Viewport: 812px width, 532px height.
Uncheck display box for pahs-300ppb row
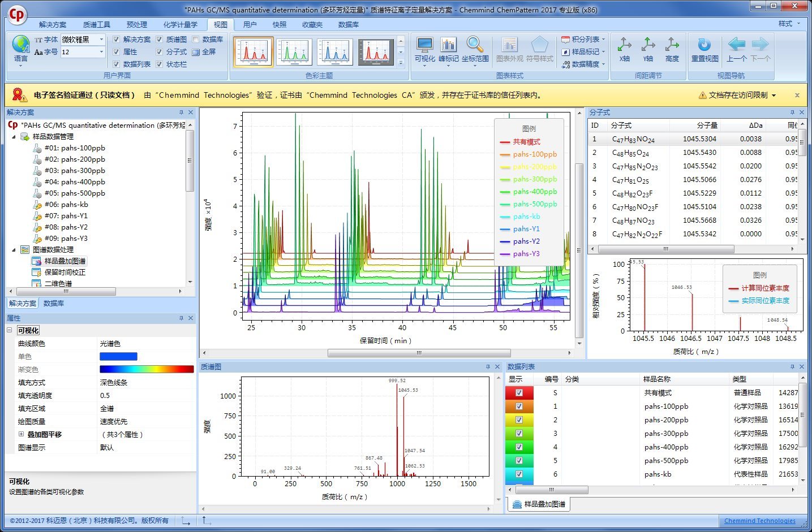point(519,433)
